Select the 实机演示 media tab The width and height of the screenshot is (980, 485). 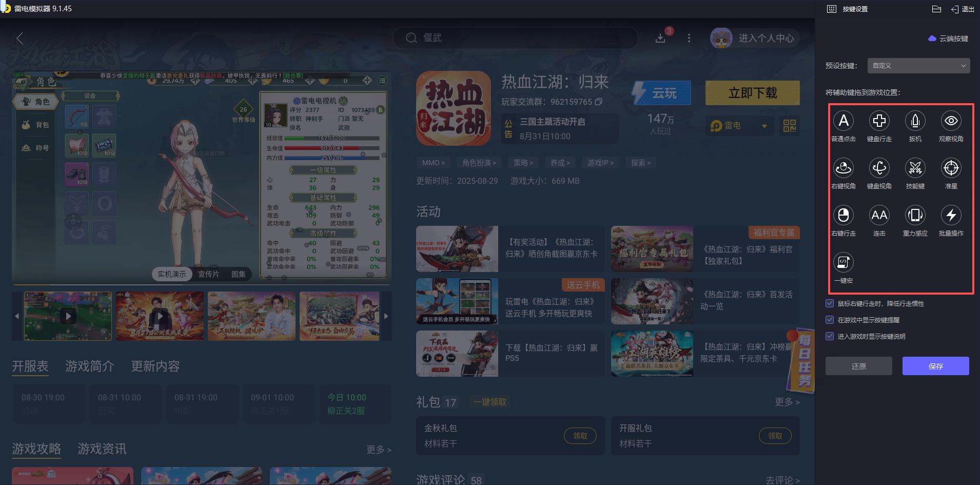click(172, 274)
